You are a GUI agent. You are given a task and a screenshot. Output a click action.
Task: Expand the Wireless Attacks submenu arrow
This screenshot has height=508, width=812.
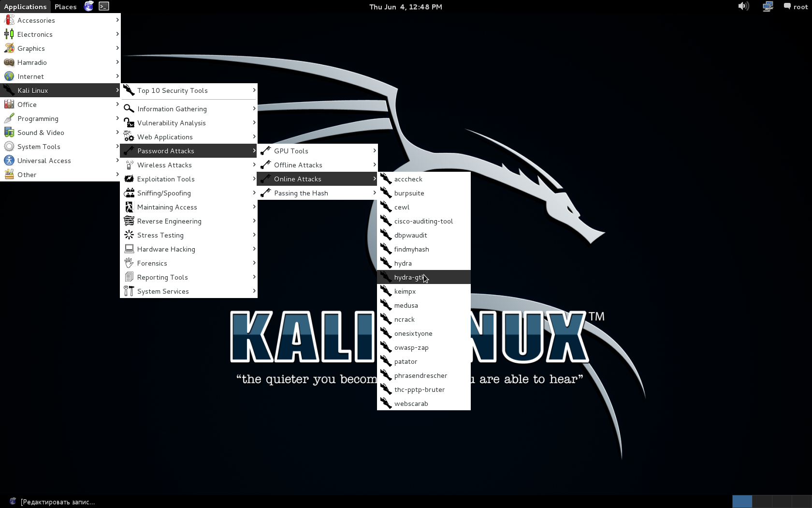click(x=254, y=164)
